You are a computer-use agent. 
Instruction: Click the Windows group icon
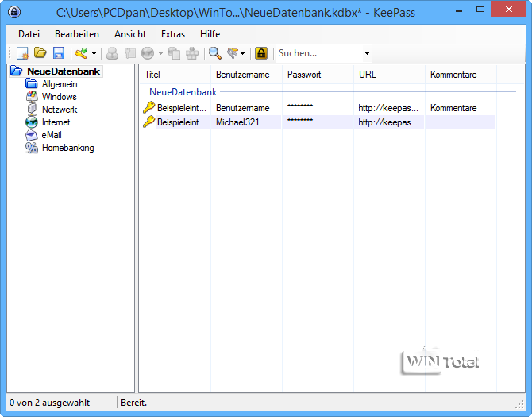32,97
